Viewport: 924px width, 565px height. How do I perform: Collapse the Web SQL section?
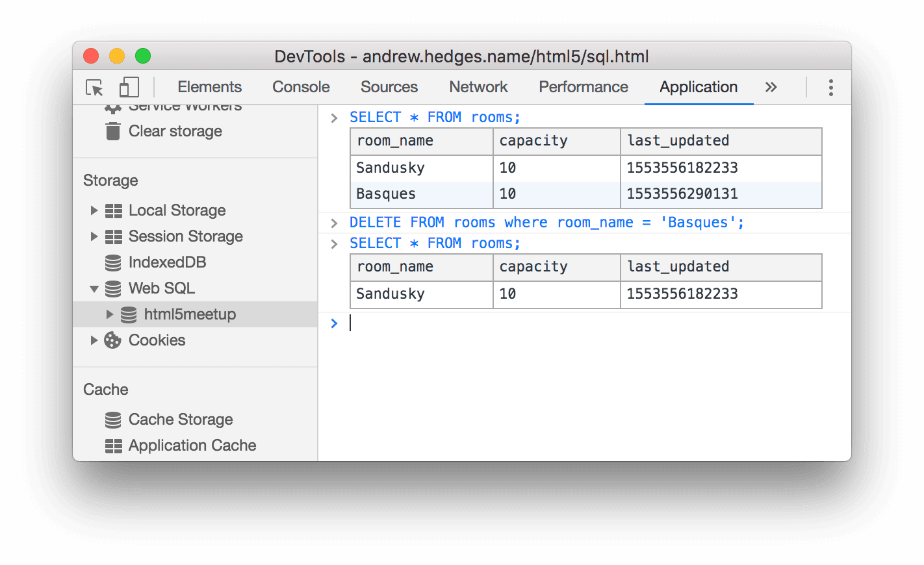[94, 288]
